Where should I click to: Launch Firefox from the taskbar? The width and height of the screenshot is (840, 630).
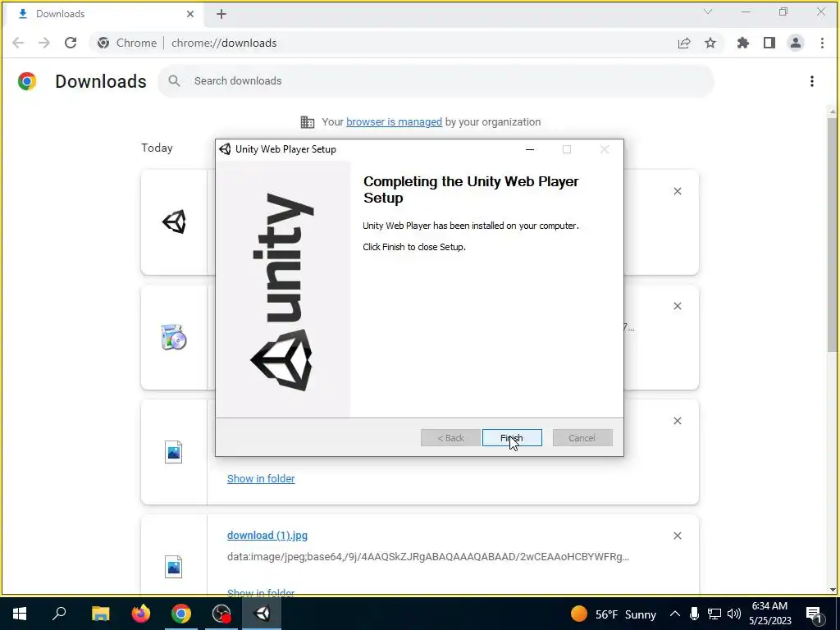pyautogui.click(x=141, y=614)
